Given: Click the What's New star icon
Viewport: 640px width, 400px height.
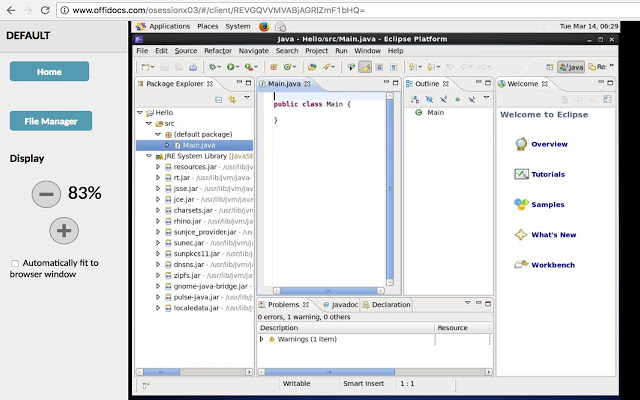Looking at the screenshot, I should 521,235.
